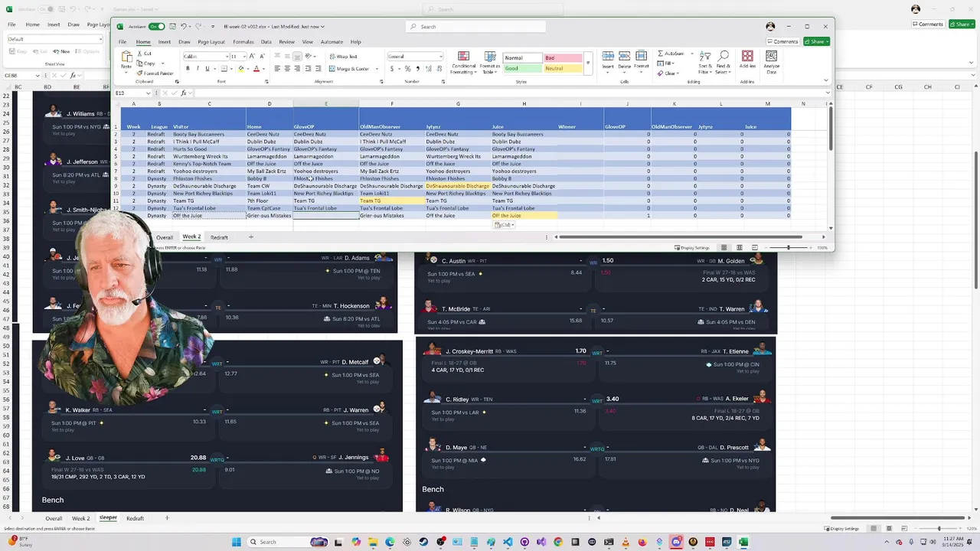980x551 pixels.
Task: Open the font name dropdown
Action: pos(226,57)
